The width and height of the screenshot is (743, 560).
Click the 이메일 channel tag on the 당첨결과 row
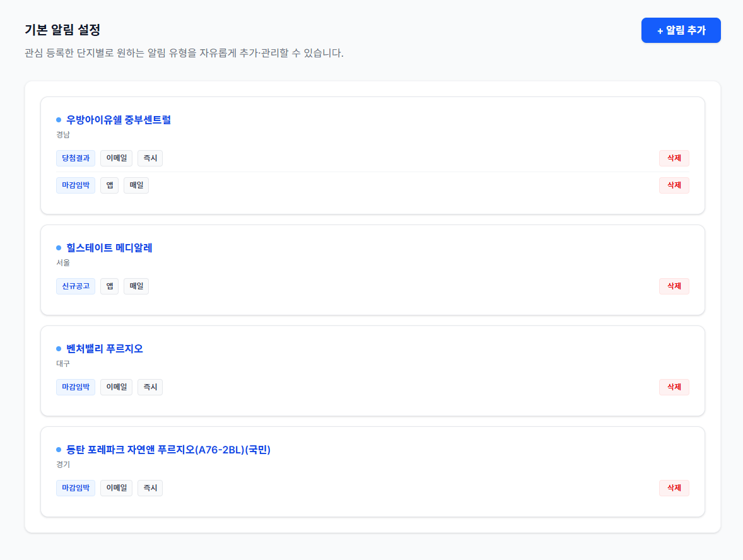coord(116,158)
